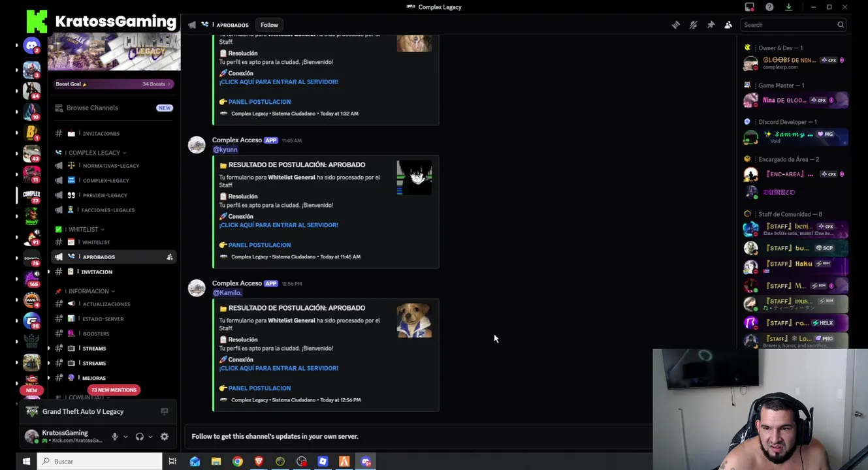
Task: Open the COMPLEX-LEGACY announcement channel
Action: pyautogui.click(x=114, y=180)
